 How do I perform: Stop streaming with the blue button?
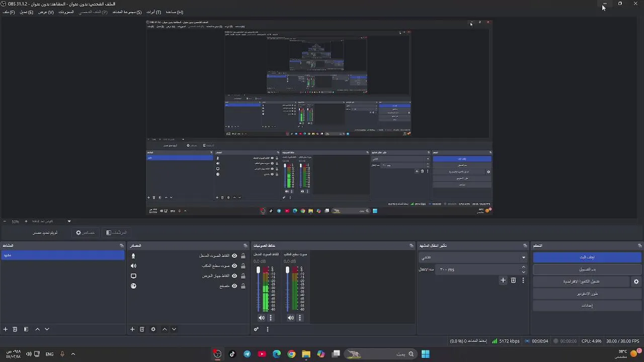587,257
